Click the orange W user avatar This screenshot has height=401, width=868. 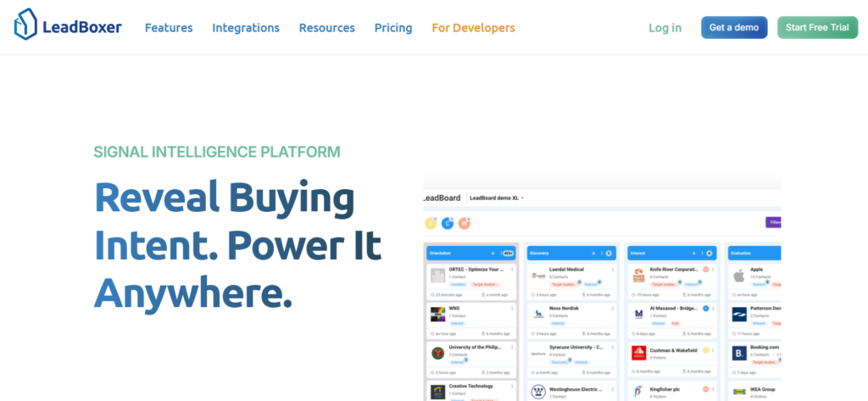(x=465, y=223)
